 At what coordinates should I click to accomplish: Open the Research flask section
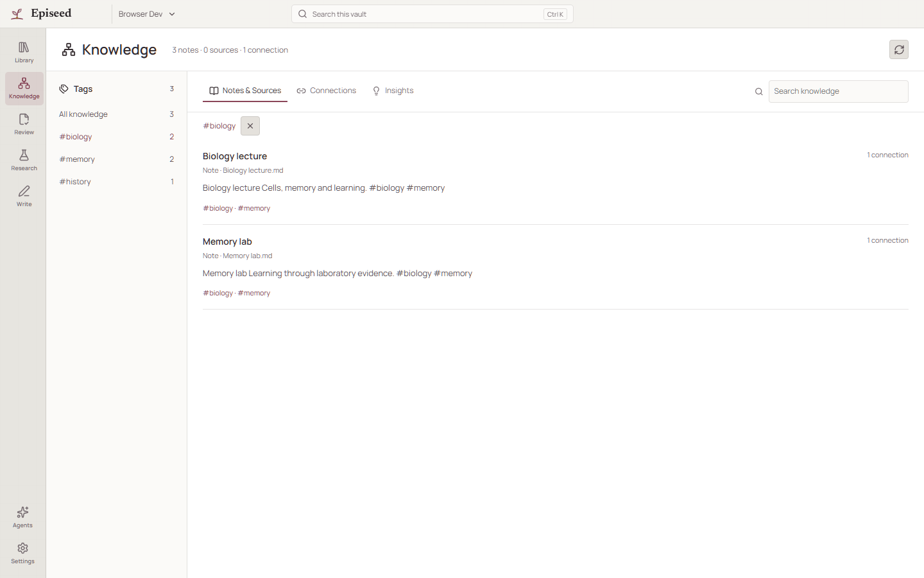coord(24,160)
